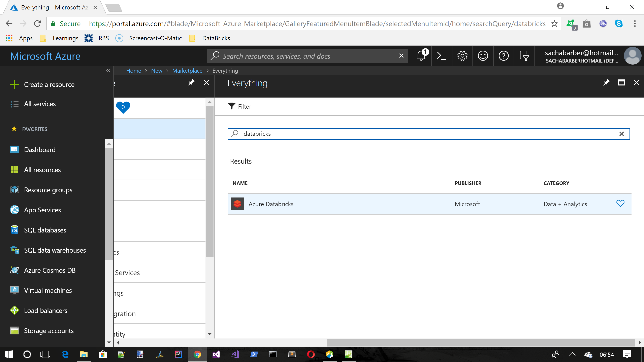Click the Azure Databricks red icon
This screenshot has height=362, width=644.
point(237,204)
